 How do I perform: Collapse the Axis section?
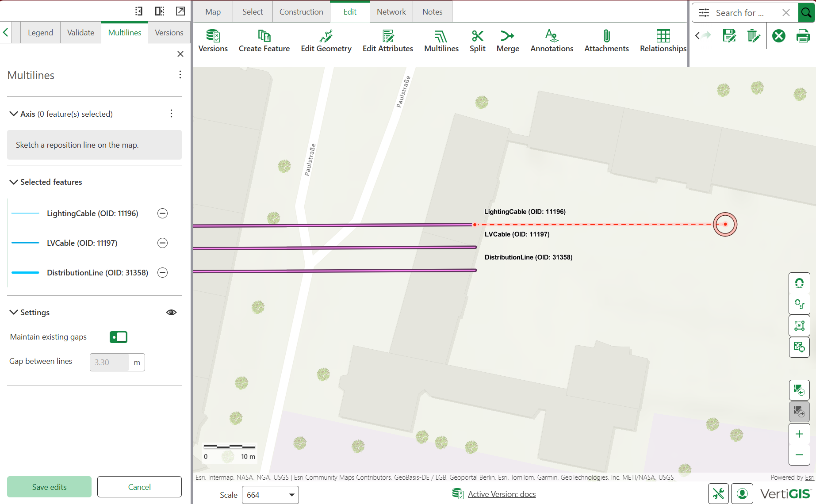coord(14,114)
